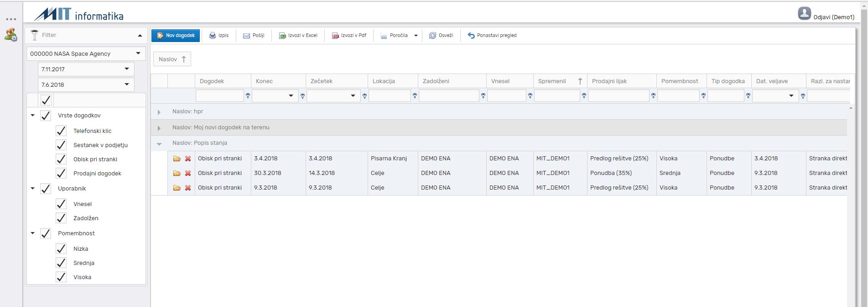This screenshot has height=307, width=868.
Task: Uncheck Vnesel filter option
Action: [61, 204]
